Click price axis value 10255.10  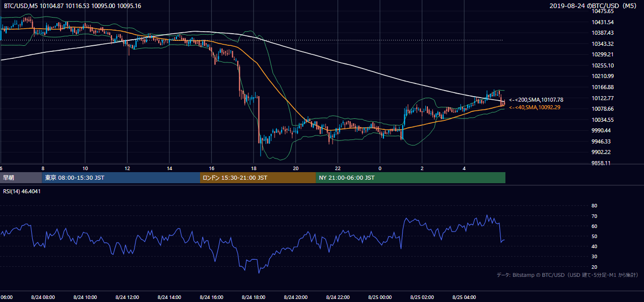[603, 65]
